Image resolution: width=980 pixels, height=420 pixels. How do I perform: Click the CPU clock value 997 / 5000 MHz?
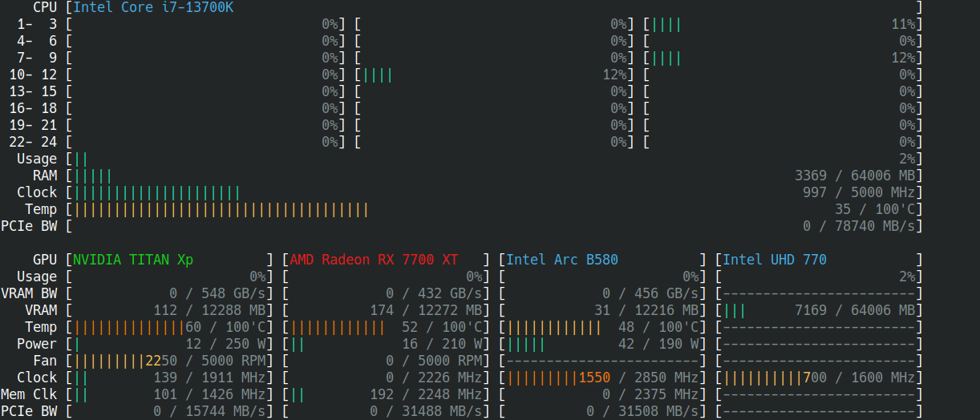click(859, 192)
